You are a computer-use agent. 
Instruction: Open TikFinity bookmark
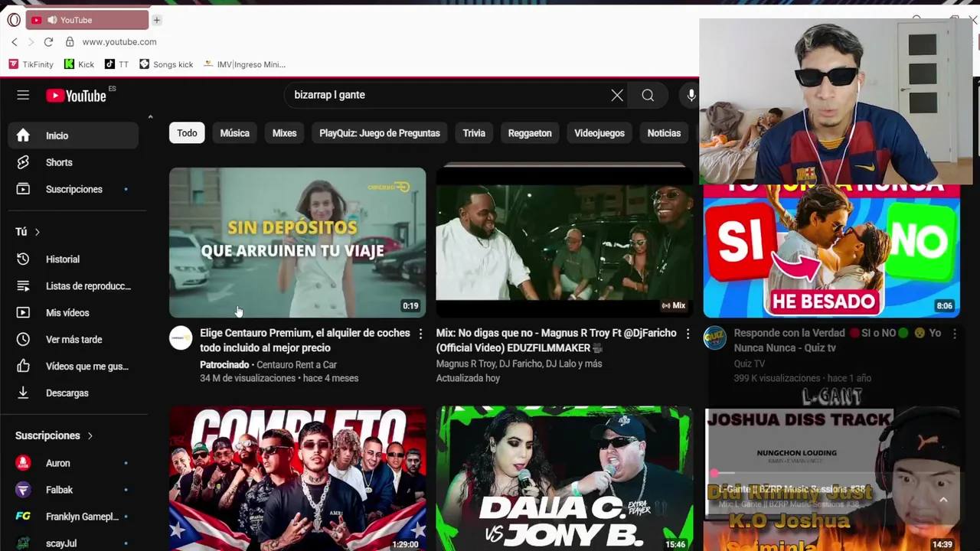[x=31, y=64]
